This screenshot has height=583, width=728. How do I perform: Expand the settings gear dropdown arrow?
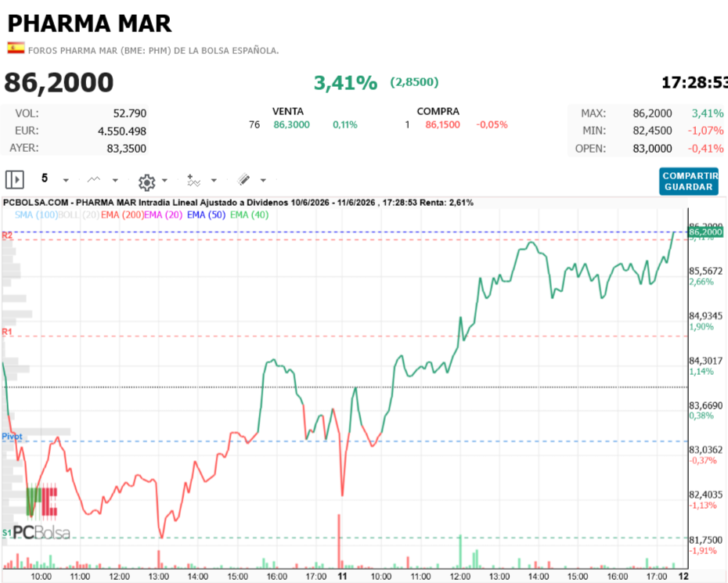tap(164, 181)
